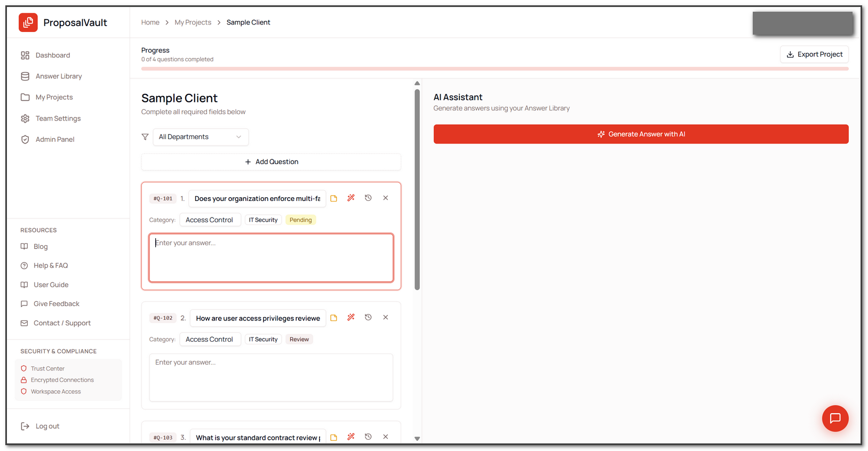Image resolution: width=868 pixels, height=451 pixels.
Task: Open history for question Q-102
Action: 368,317
